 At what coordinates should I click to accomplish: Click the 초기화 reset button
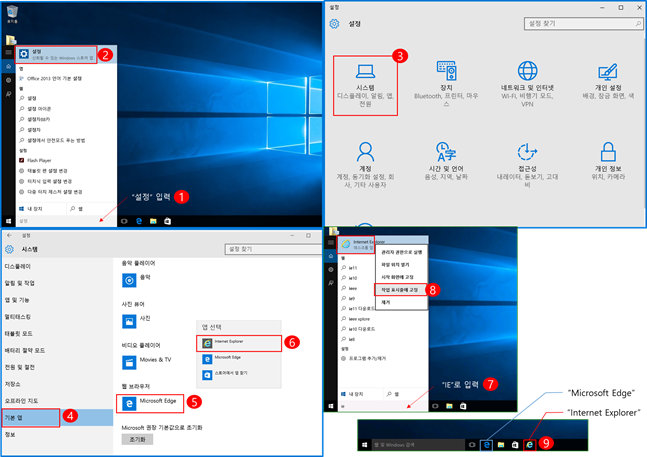point(137,440)
